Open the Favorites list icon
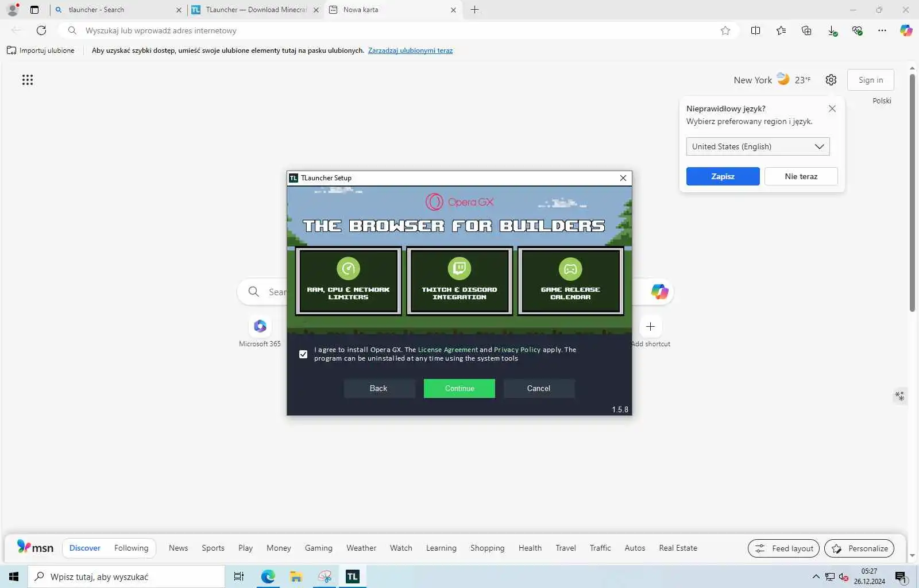919x588 pixels. [x=781, y=30]
